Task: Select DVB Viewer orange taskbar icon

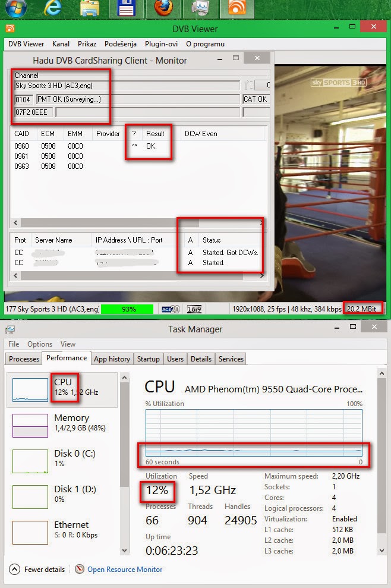Action: [237, 8]
